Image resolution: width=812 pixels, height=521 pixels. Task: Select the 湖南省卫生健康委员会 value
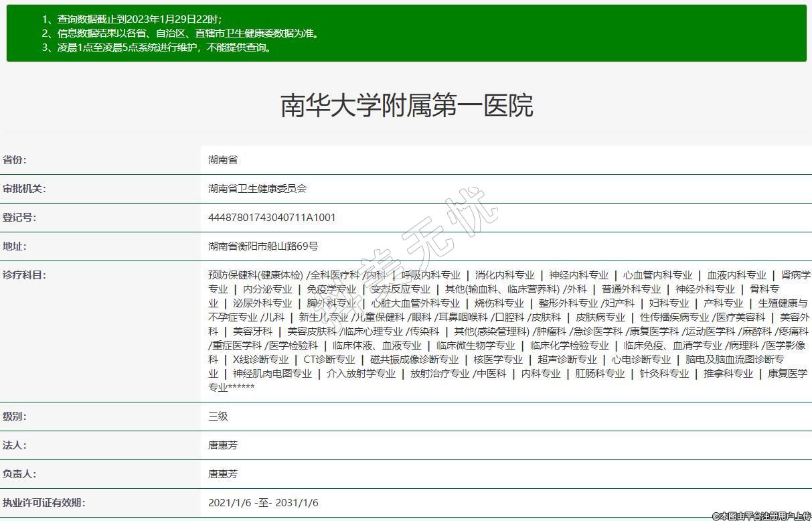tap(257, 189)
